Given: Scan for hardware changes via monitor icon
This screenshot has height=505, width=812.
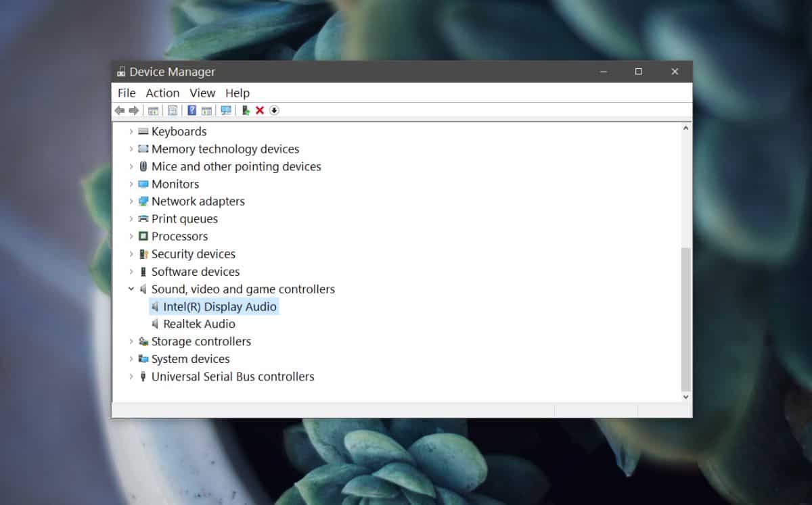Looking at the screenshot, I should coord(226,110).
